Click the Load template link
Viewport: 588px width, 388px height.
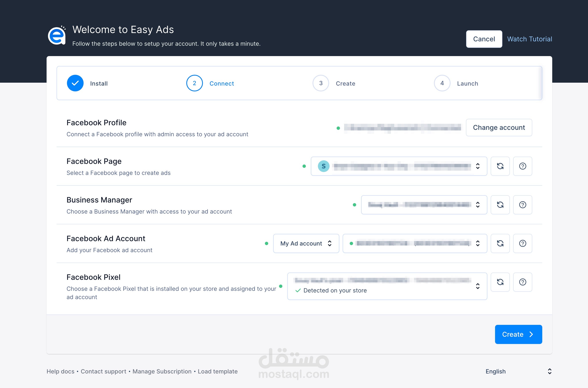[217, 371]
